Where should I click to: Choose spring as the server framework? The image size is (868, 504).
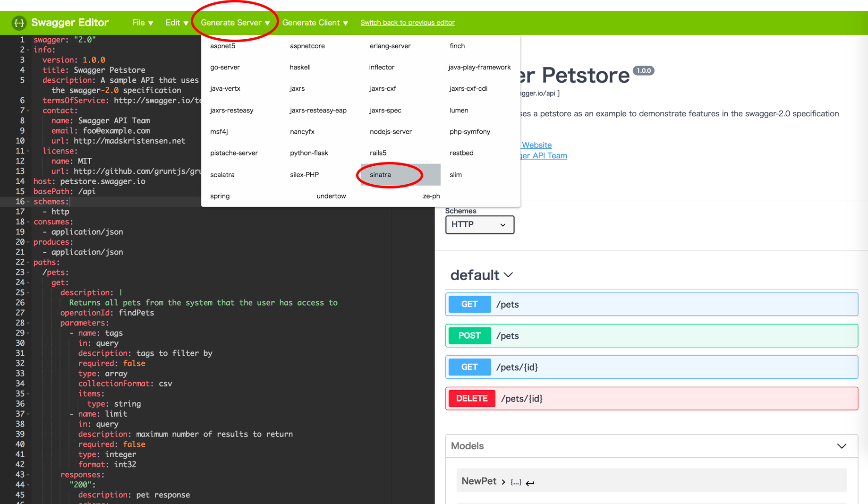pyautogui.click(x=220, y=196)
